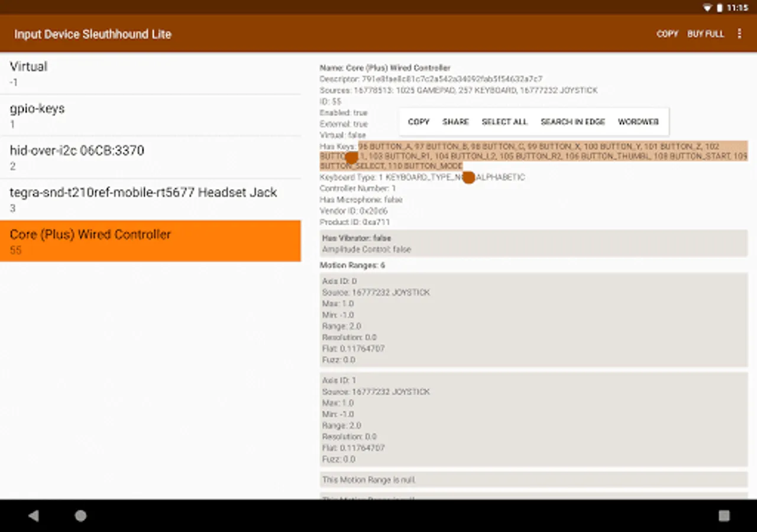The height and width of the screenshot is (532, 757).
Task: Tap the Android home circle button
Action: click(80, 516)
